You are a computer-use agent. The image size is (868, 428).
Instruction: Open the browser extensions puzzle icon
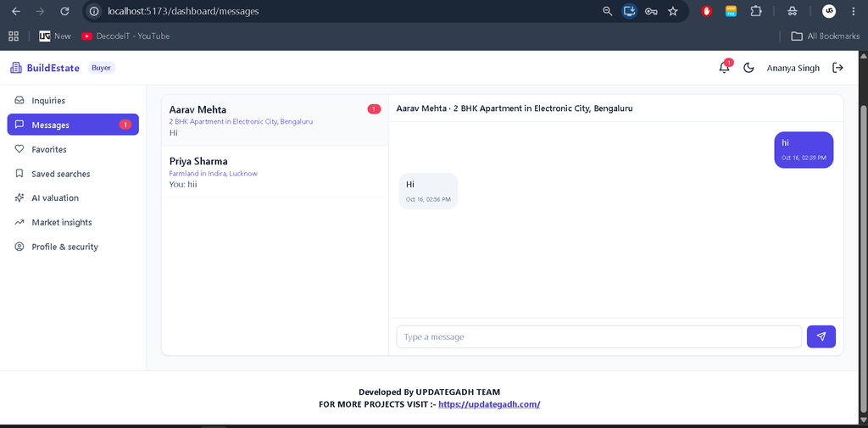(755, 11)
